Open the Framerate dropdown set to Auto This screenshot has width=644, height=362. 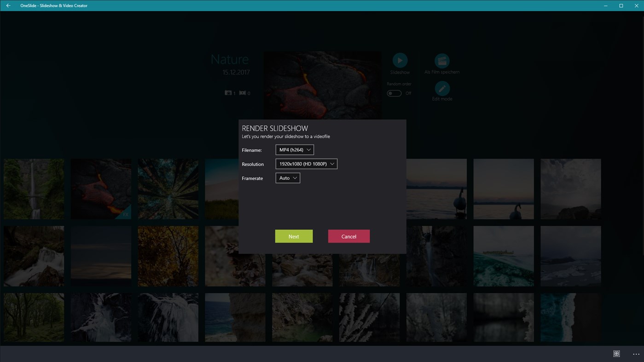tap(287, 178)
